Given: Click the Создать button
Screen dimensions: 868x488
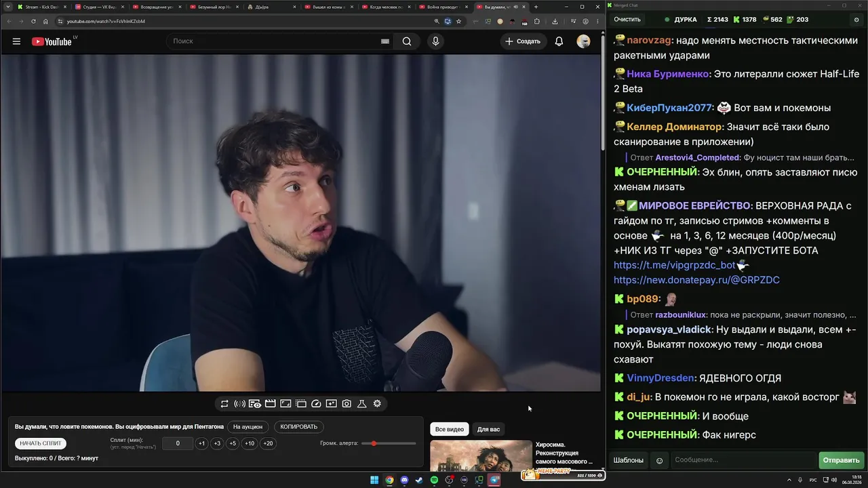Looking at the screenshot, I should coord(522,41).
